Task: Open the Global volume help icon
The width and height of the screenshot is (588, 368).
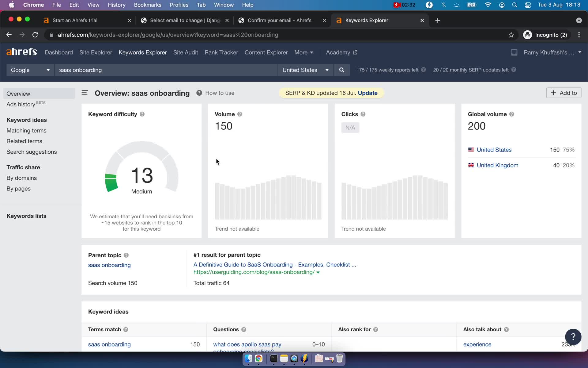Action: click(512, 114)
